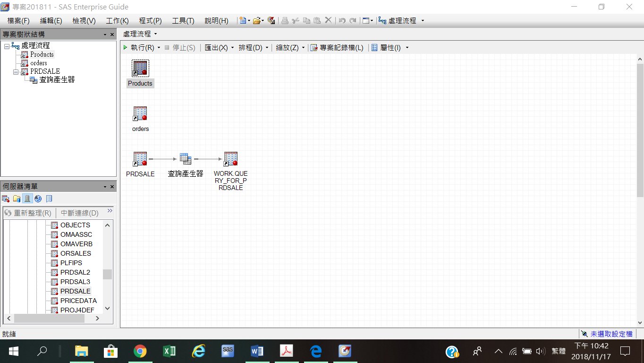Open the 檢視(V) menu
This screenshot has height=363, width=644.
pos(84,21)
